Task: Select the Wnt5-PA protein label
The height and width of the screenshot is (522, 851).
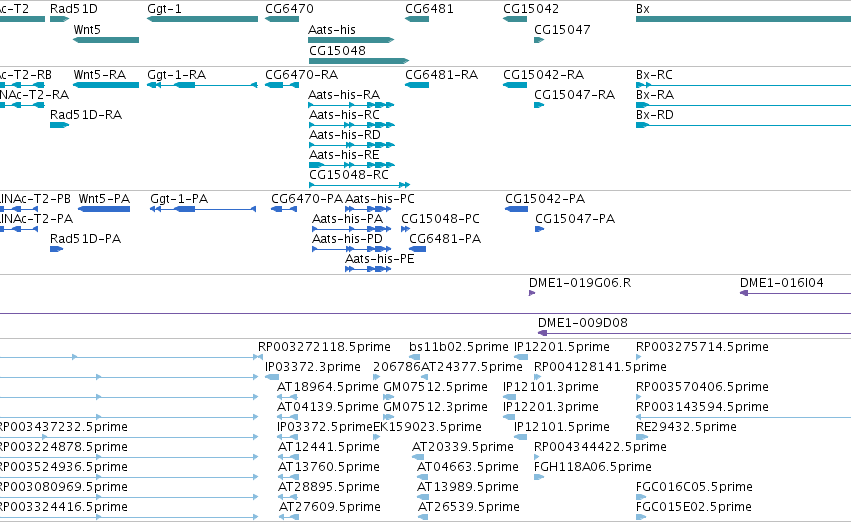Action: coord(104,199)
